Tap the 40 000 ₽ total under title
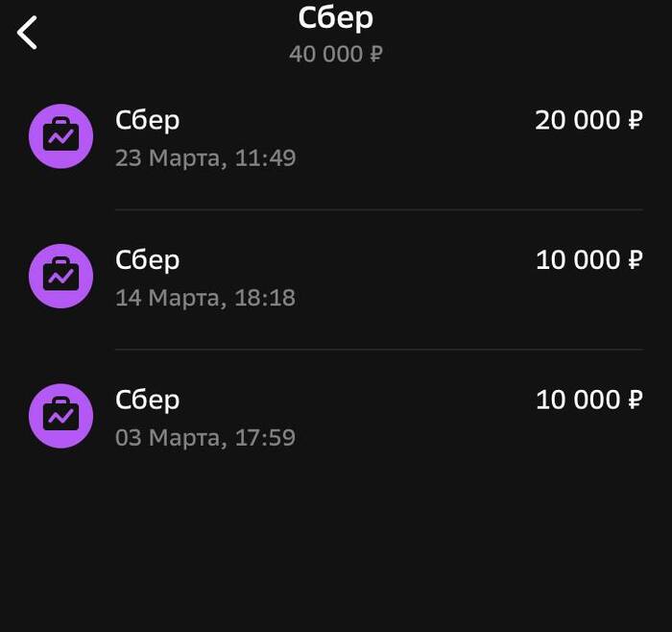 point(336,53)
